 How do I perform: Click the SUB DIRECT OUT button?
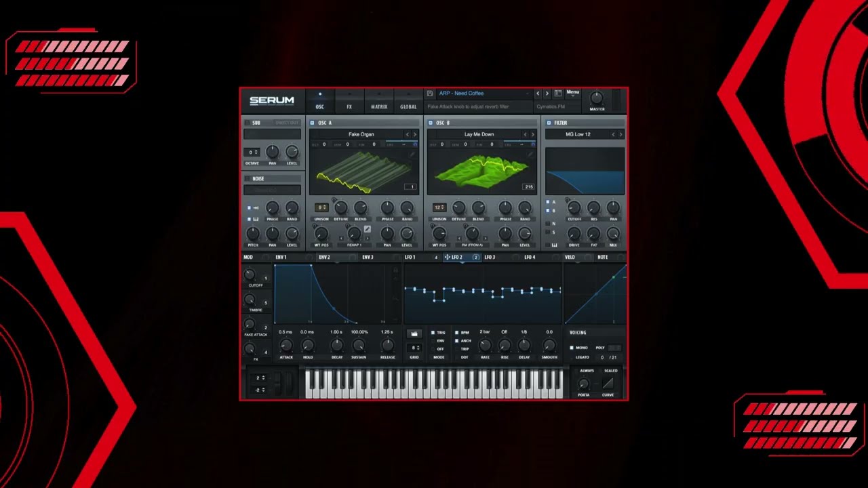[287, 123]
